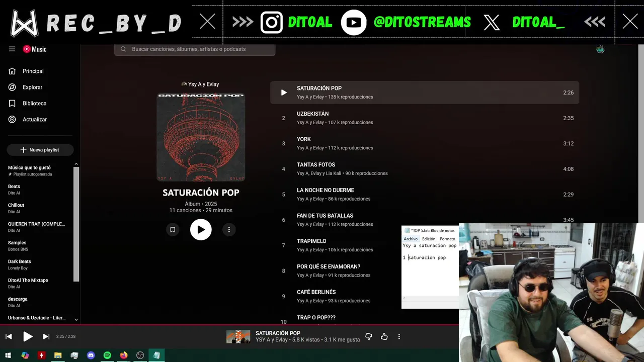
Task: Open Archivo menu in Bloc de notas
Action: [x=411, y=239]
